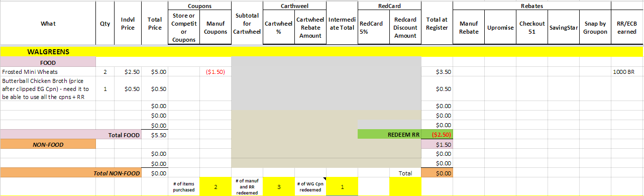Select '# of WG Cpn redeemed' label
This screenshot has width=644, height=196.
pos(310,186)
